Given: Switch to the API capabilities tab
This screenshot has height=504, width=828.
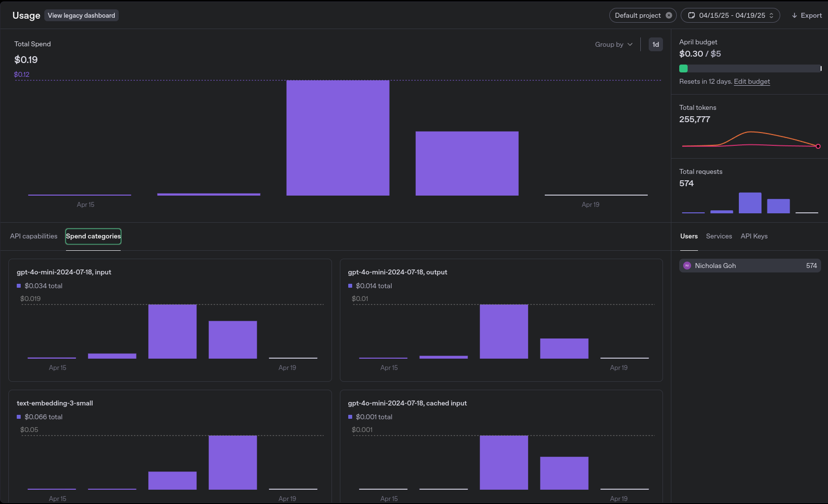Looking at the screenshot, I should click(x=33, y=236).
